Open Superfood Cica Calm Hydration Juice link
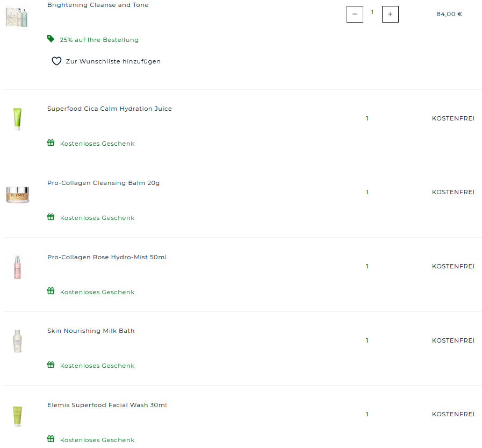 click(110, 109)
